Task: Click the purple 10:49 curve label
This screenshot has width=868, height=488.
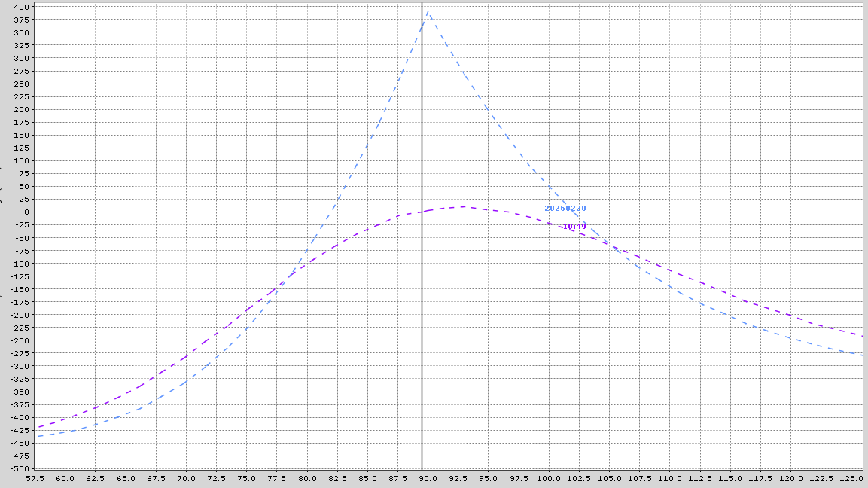Action: click(x=574, y=227)
